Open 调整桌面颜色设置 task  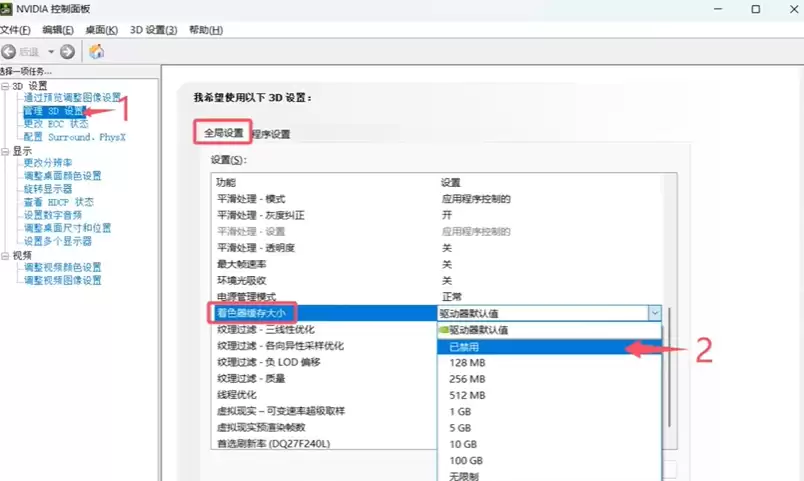click(63, 176)
